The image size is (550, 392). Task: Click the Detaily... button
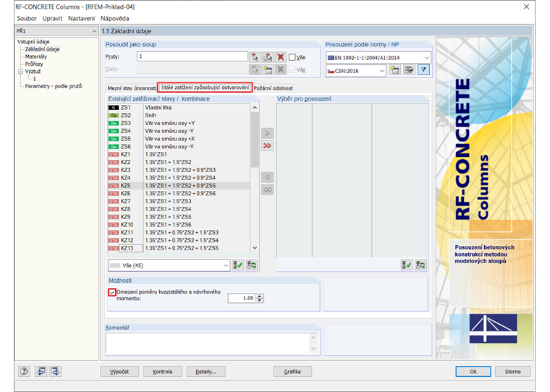click(206, 371)
